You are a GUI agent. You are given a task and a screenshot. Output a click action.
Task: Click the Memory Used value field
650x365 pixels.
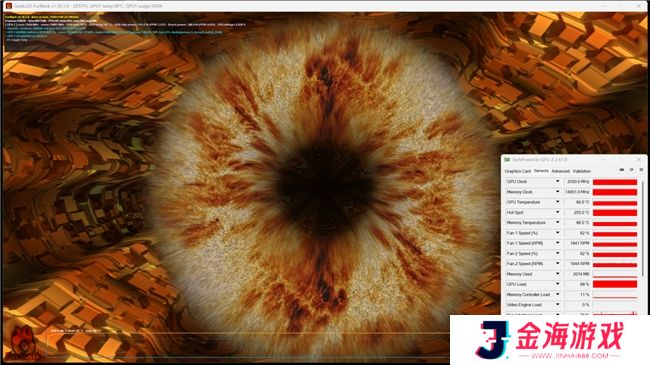577,274
